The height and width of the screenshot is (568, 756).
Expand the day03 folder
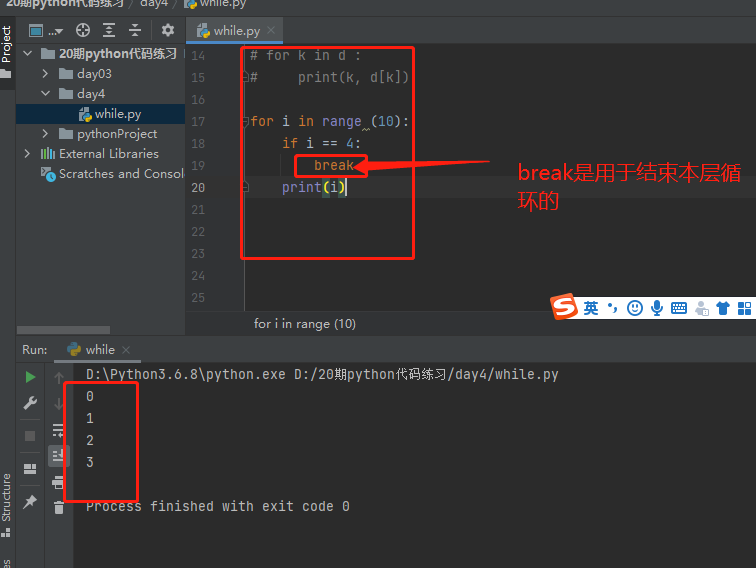click(45, 73)
